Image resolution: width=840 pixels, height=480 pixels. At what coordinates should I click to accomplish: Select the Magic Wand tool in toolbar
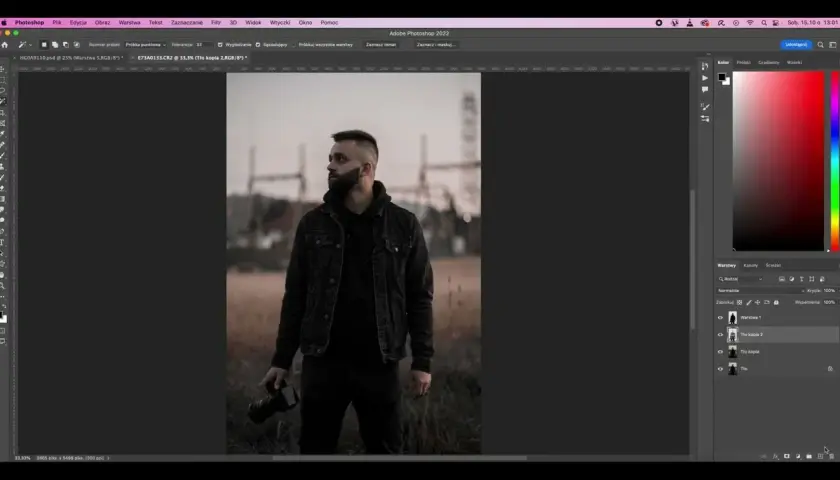click(x=3, y=101)
